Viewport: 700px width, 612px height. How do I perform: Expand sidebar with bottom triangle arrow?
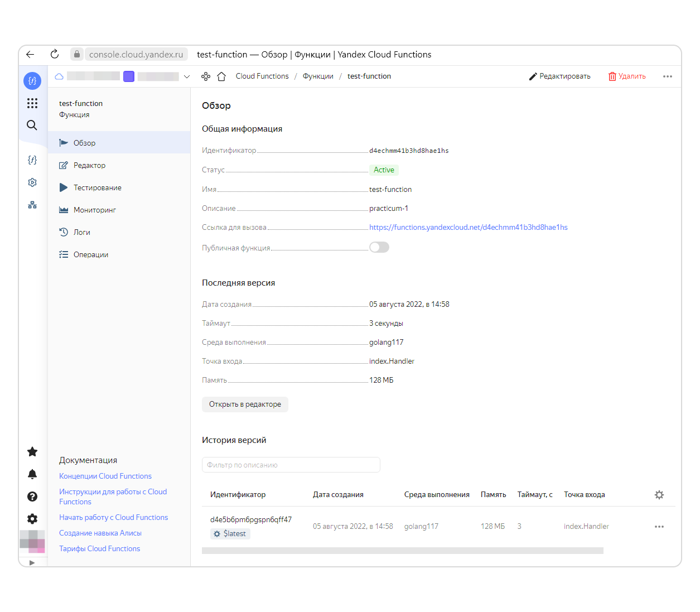click(x=32, y=562)
